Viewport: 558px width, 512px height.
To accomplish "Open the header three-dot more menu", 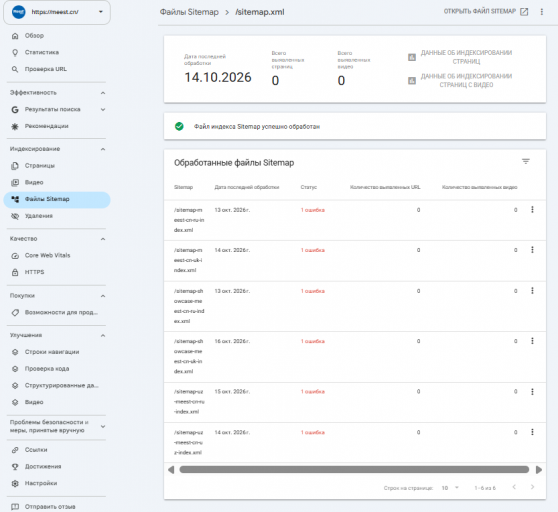I will 542,12.
